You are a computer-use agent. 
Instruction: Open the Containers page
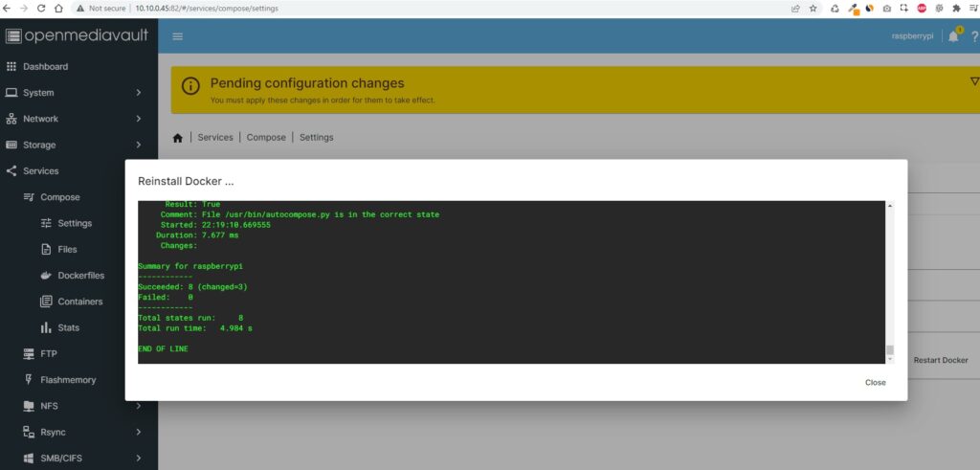point(80,302)
